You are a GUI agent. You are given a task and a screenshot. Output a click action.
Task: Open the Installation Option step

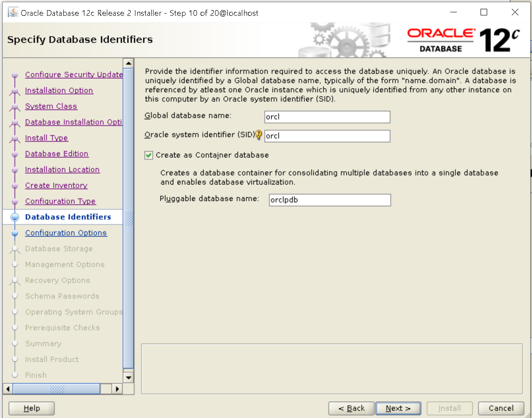coord(59,90)
